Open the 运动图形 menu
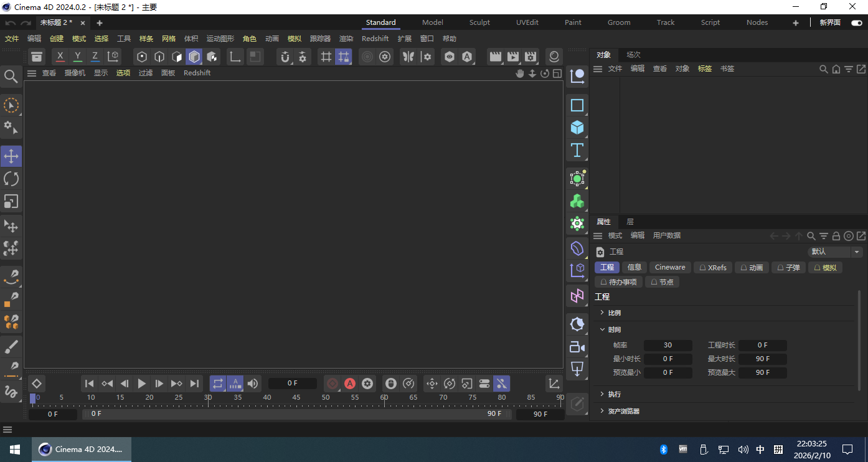Viewport: 868px width, 462px height. pos(220,39)
